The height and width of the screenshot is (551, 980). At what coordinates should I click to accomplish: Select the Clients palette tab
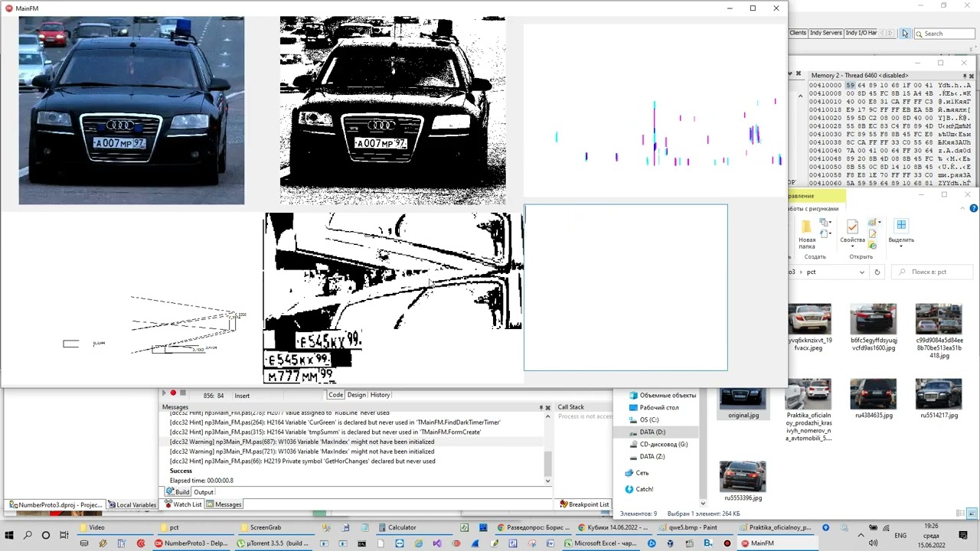coord(798,33)
